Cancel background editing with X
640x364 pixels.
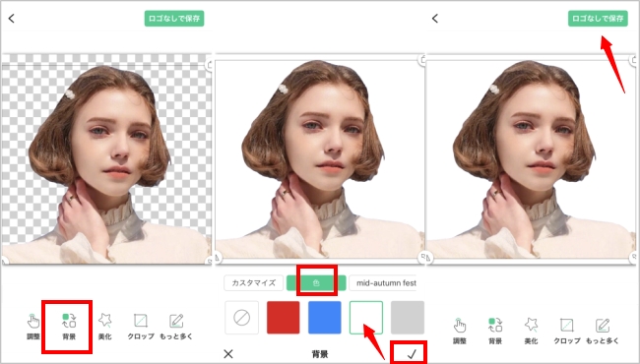coord(228,354)
